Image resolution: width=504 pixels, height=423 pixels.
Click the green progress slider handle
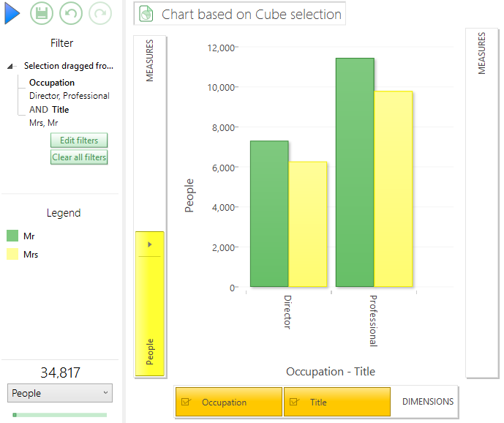click(x=15, y=415)
